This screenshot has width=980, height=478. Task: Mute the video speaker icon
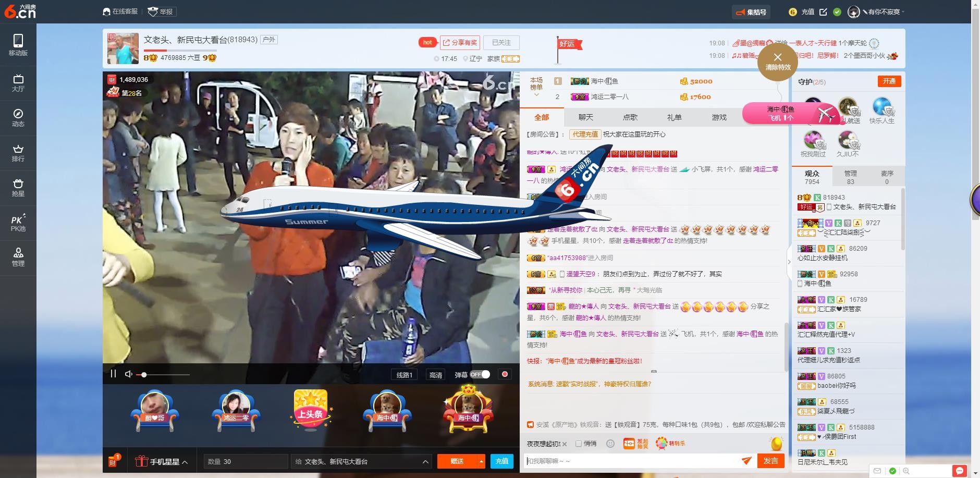(x=129, y=374)
